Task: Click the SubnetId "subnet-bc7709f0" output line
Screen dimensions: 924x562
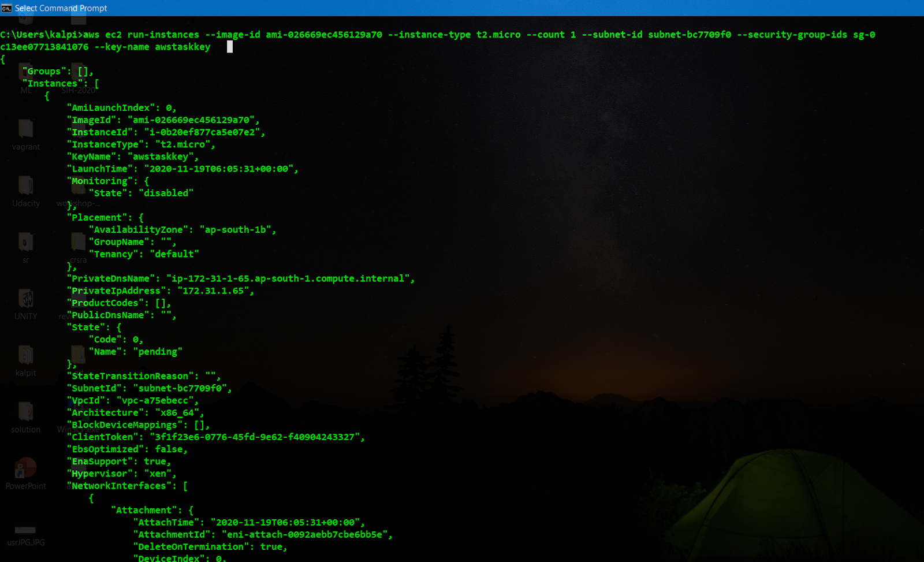Action: click(x=149, y=388)
